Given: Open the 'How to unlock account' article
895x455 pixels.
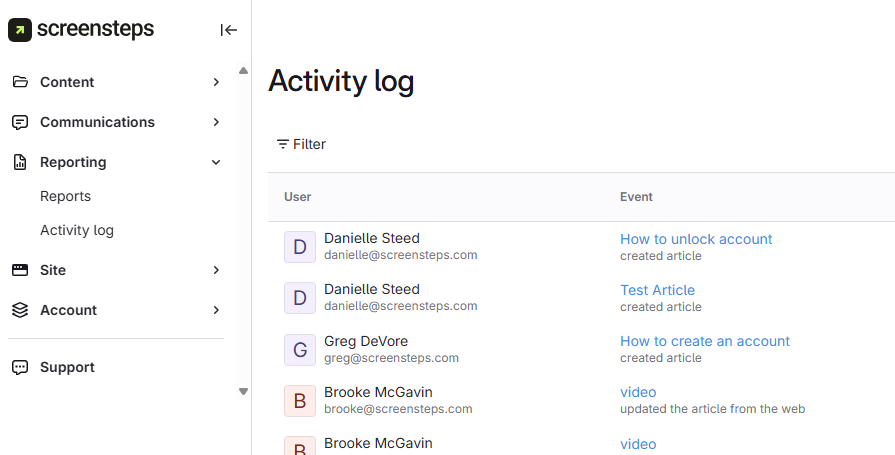Looking at the screenshot, I should pos(696,239).
